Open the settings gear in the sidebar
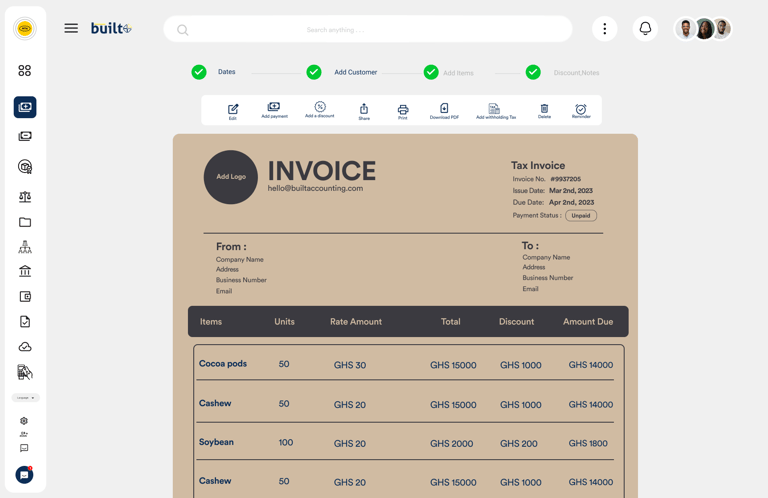Viewport: 768px width, 498px height. pos(24,421)
